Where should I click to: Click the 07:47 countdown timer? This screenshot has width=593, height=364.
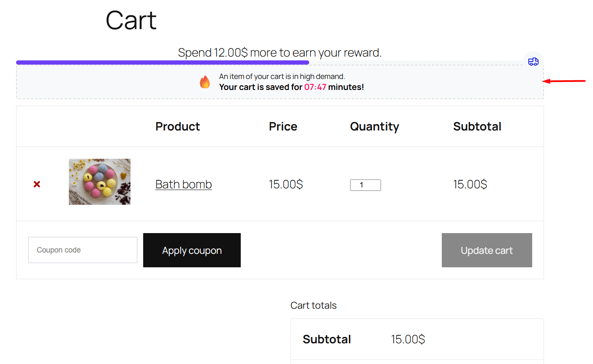[315, 87]
